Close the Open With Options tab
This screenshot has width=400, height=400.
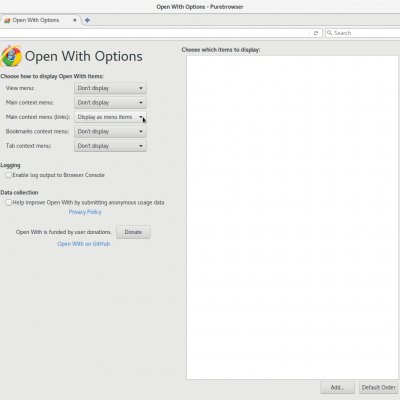coord(75,20)
